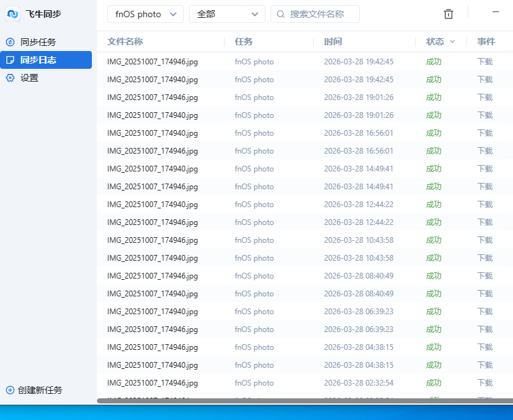Click time 2026-03-28 04:38:15 for 174946.jpg

(359, 347)
